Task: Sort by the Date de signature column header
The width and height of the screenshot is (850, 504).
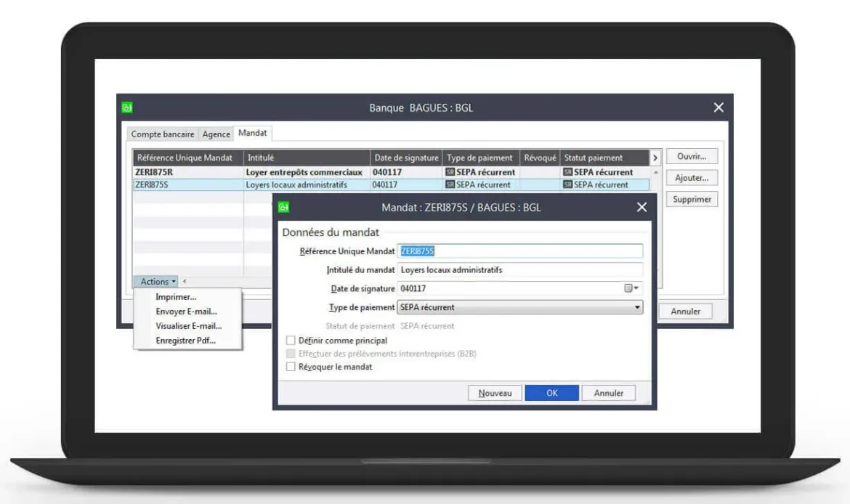Action: click(x=405, y=158)
